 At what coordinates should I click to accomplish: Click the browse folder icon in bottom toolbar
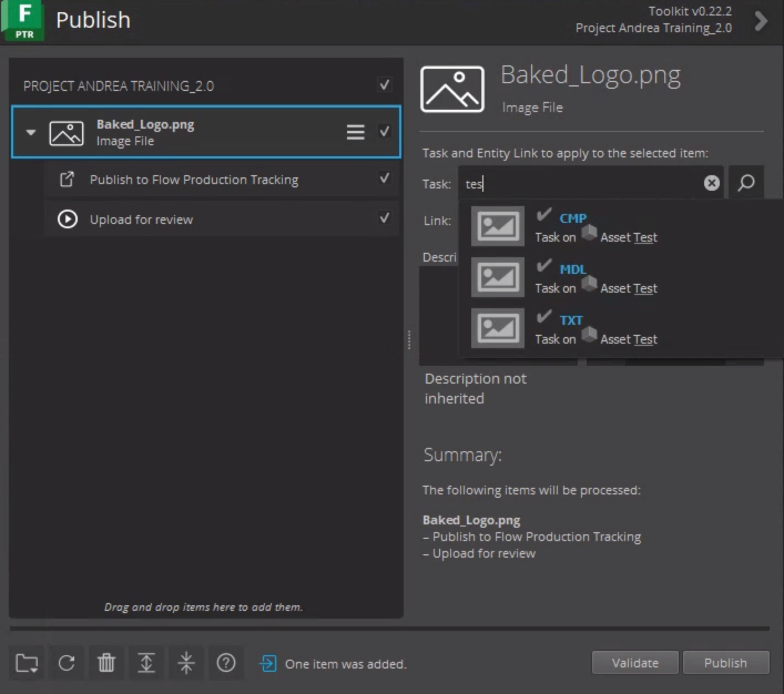27,662
